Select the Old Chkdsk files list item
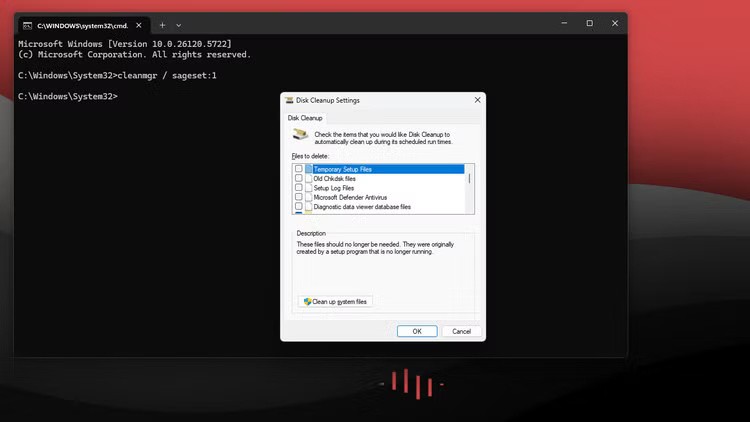 tap(334, 178)
